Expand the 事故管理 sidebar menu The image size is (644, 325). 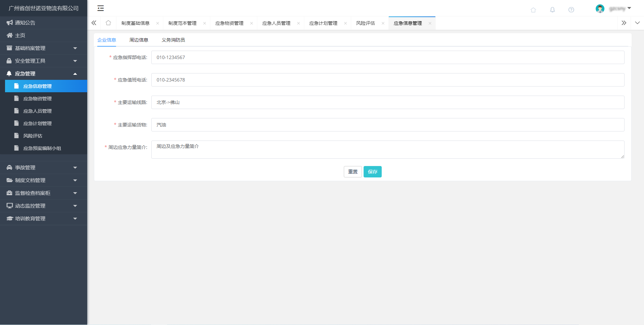[x=44, y=168]
